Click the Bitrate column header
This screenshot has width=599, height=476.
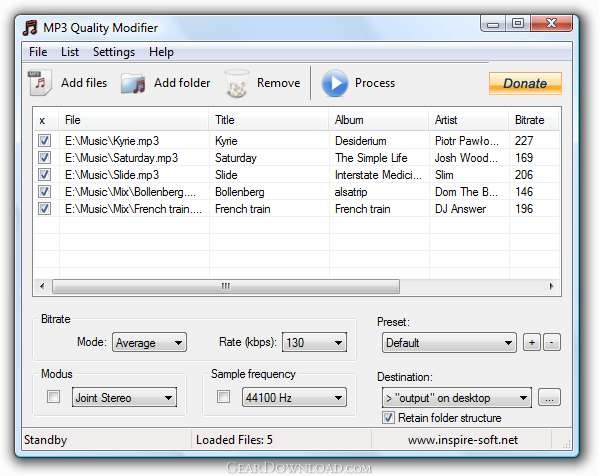(x=534, y=120)
